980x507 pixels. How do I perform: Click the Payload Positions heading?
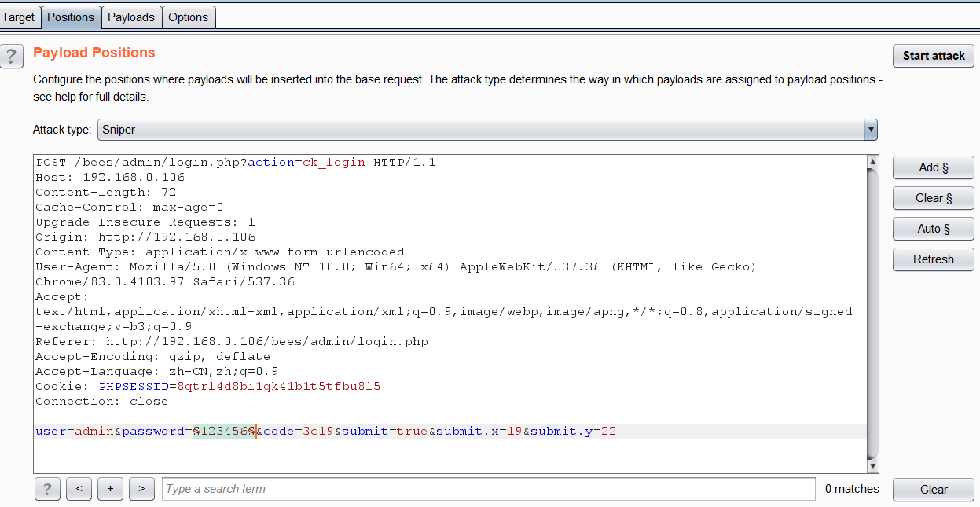[94, 53]
